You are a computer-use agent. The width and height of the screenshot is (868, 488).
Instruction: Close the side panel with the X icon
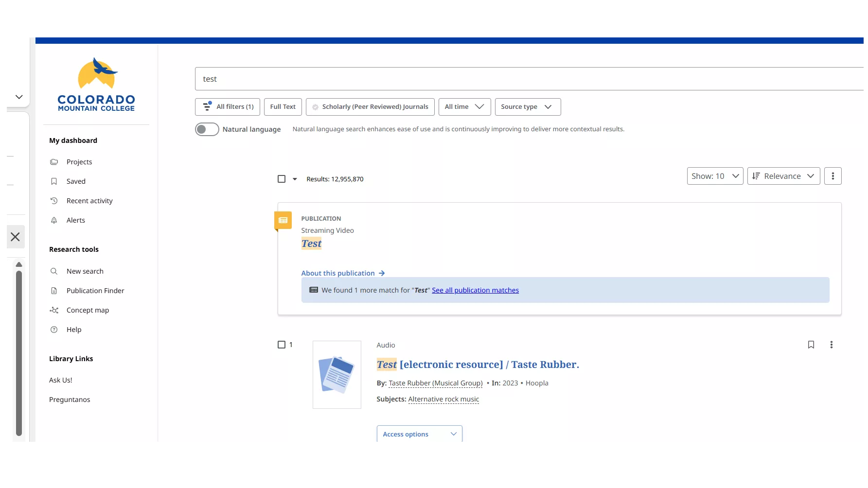[15, 237]
